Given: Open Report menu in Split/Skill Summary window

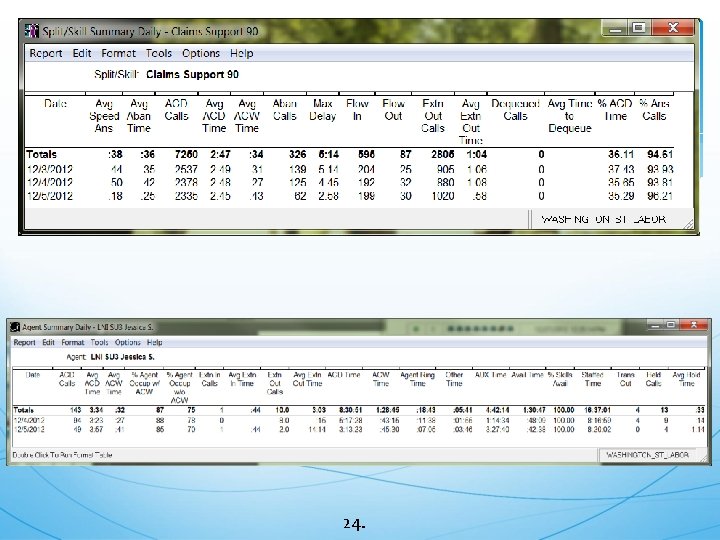Looking at the screenshot, I should 45,53.
